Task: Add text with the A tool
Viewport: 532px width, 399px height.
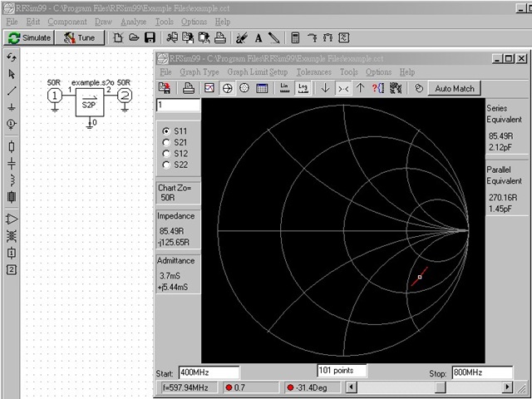Action: [x=259, y=38]
